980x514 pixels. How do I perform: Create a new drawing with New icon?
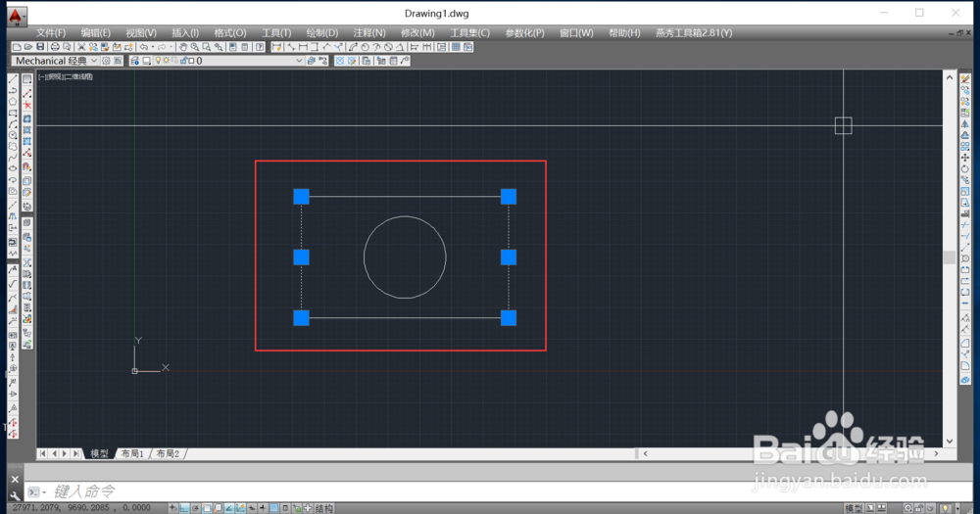click(x=17, y=47)
